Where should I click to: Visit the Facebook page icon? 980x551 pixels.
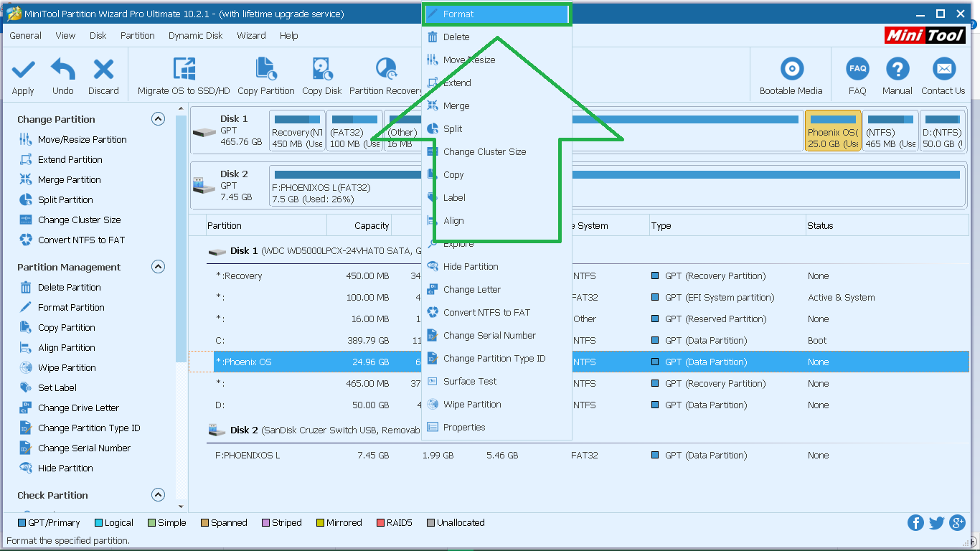[x=915, y=522]
